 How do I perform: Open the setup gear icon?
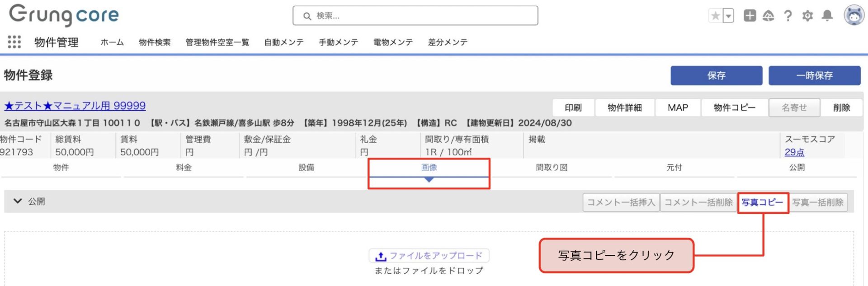(807, 16)
